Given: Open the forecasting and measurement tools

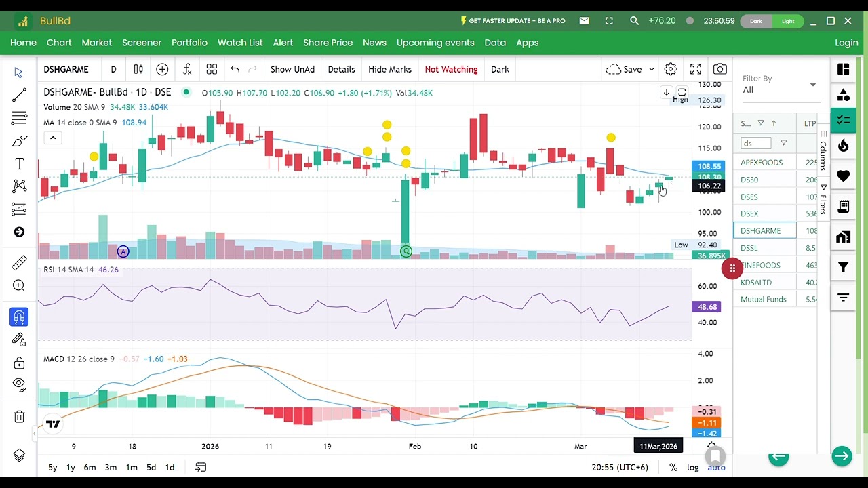Looking at the screenshot, I should coord(19,209).
